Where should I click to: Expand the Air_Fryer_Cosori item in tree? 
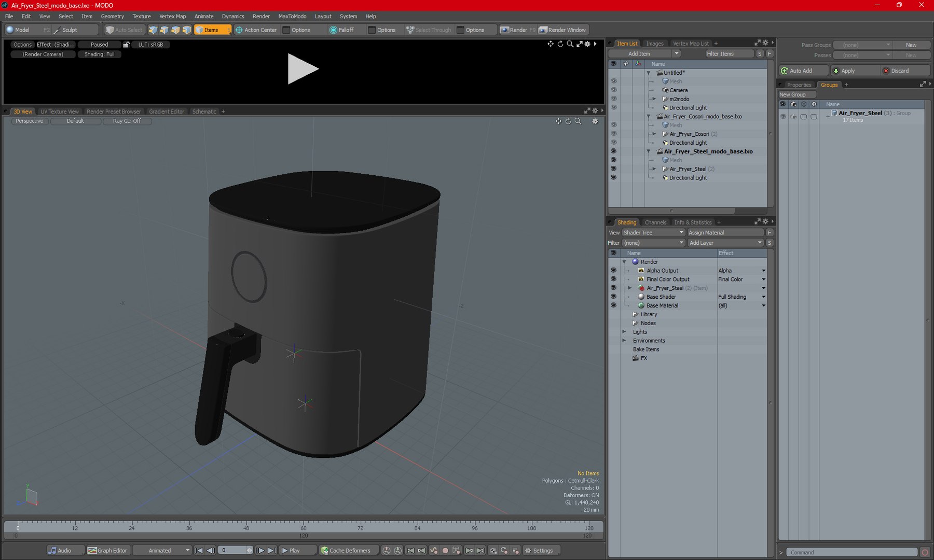pyautogui.click(x=654, y=134)
